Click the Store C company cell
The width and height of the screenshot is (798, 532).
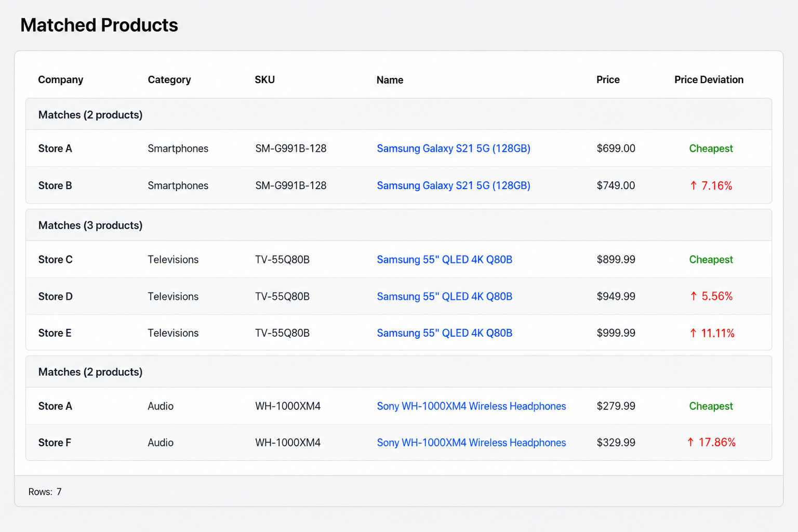pyautogui.click(x=56, y=259)
